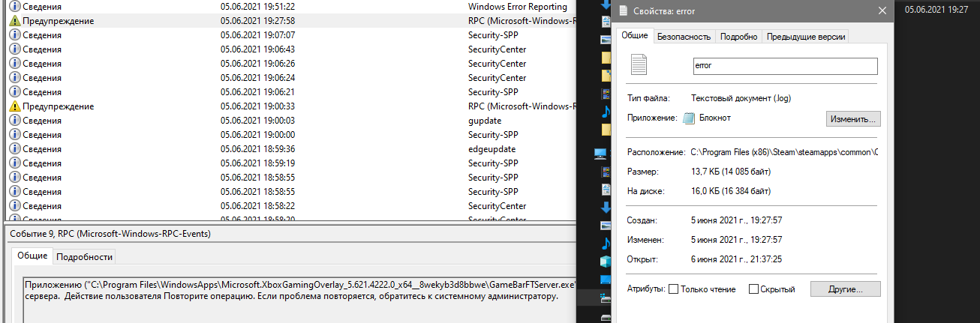Go to the Предыдущие версии tab
This screenshot has width=980, height=323.
click(x=805, y=36)
